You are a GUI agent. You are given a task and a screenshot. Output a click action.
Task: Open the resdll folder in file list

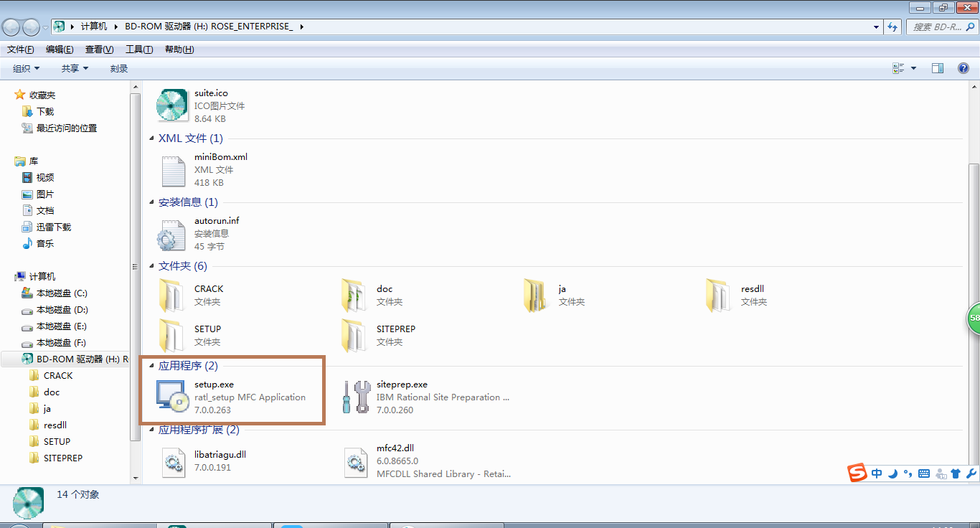720,296
